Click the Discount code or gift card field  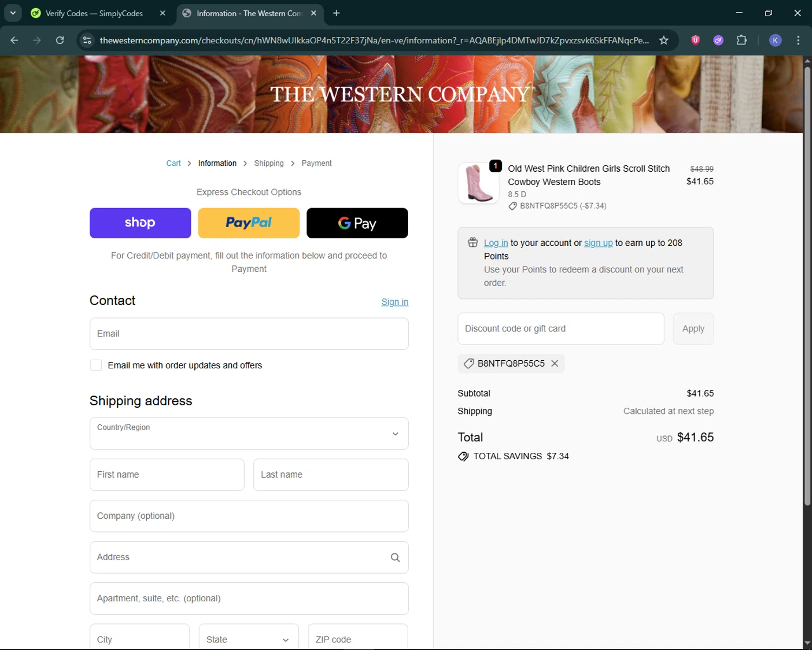561,329
